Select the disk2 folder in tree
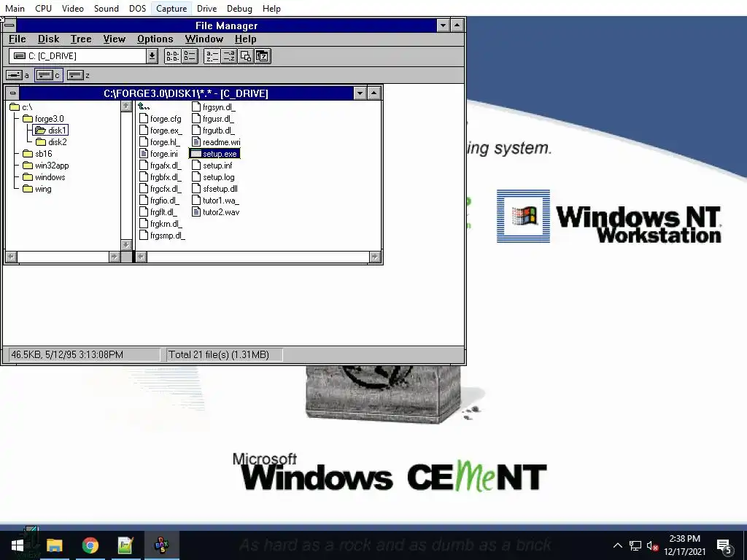Image resolution: width=747 pixels, height=560 pixels. tap(52, 142)
